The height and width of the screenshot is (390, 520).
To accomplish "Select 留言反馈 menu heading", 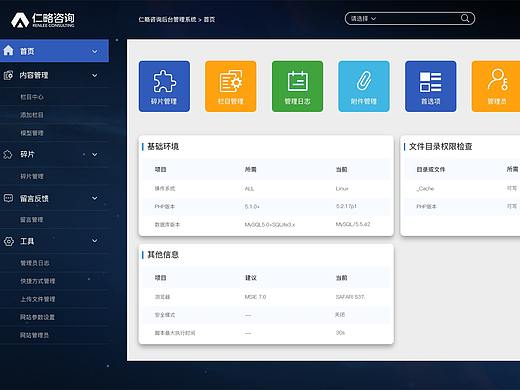I will (x=34, y=199).
